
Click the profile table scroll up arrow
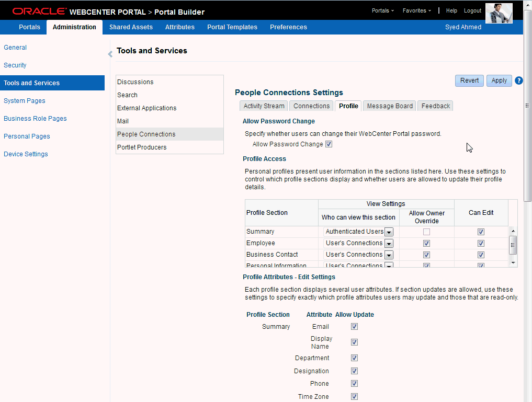[513, 231]
